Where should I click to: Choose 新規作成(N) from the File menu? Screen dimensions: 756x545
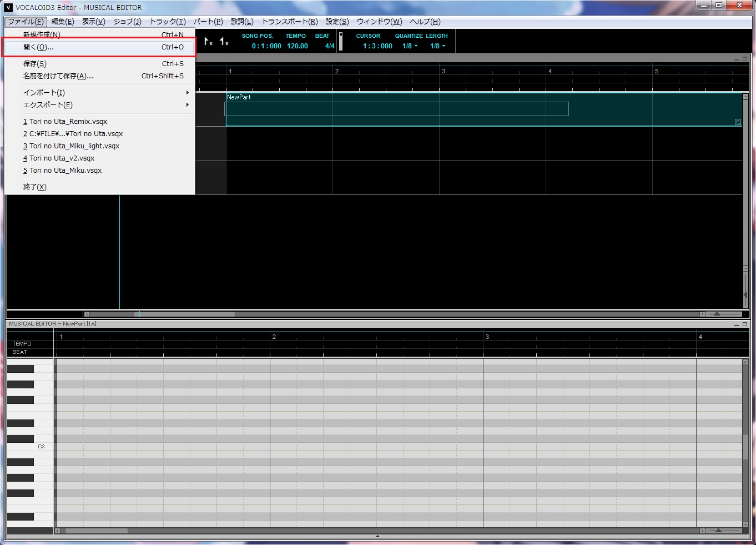click(100, 34)
